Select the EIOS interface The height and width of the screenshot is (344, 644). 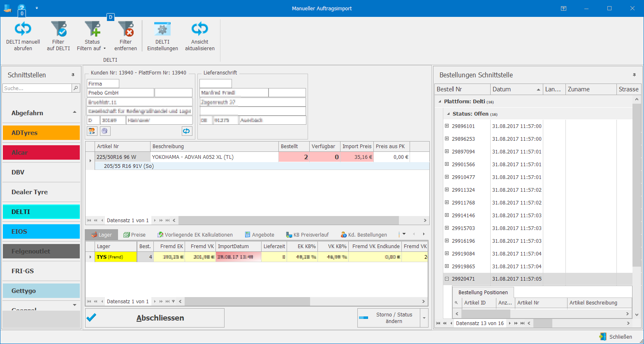coord(41,232)
